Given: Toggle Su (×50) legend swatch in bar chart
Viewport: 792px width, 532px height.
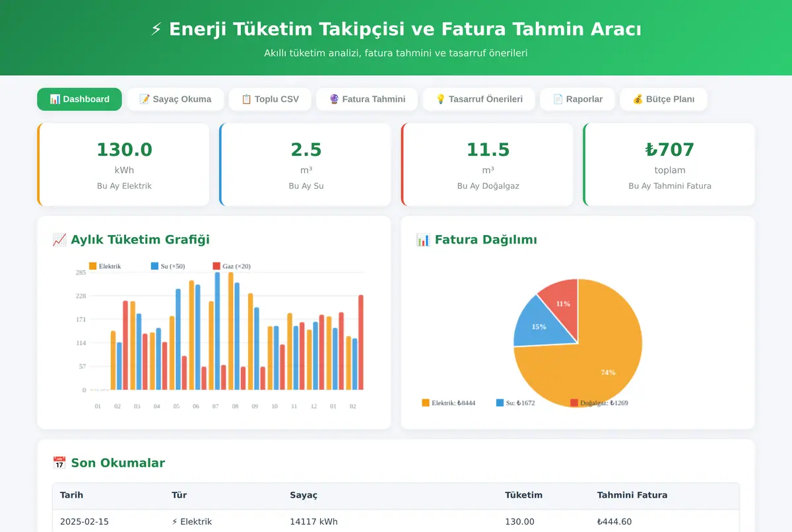Looking at the screenshot, I should (x=155, y=266).
